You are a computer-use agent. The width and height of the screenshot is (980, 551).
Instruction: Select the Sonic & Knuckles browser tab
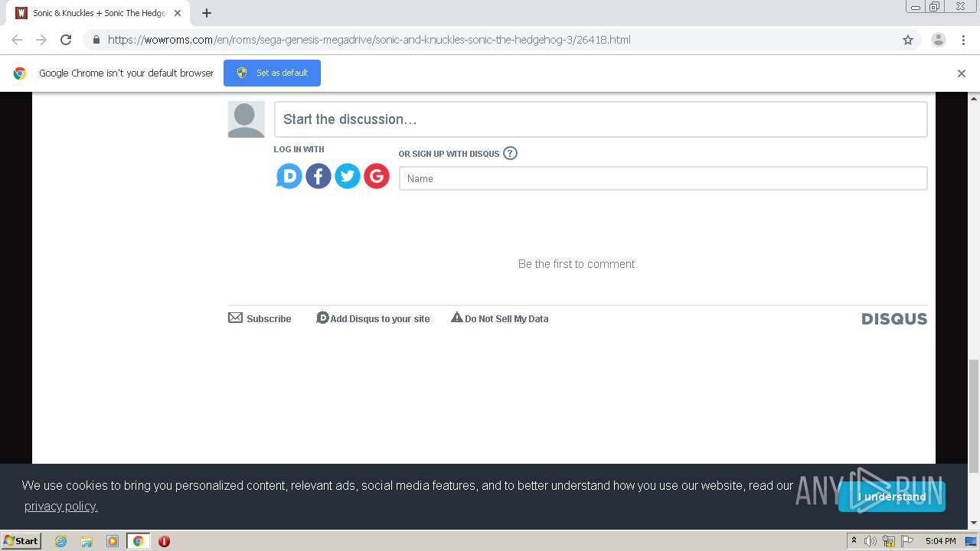(x=99, y=13)
